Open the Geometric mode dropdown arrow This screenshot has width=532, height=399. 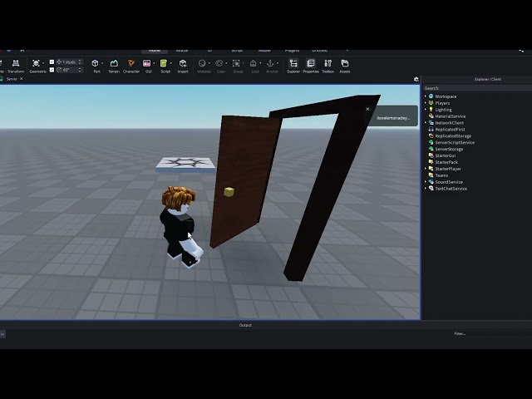tap(43, 63)
